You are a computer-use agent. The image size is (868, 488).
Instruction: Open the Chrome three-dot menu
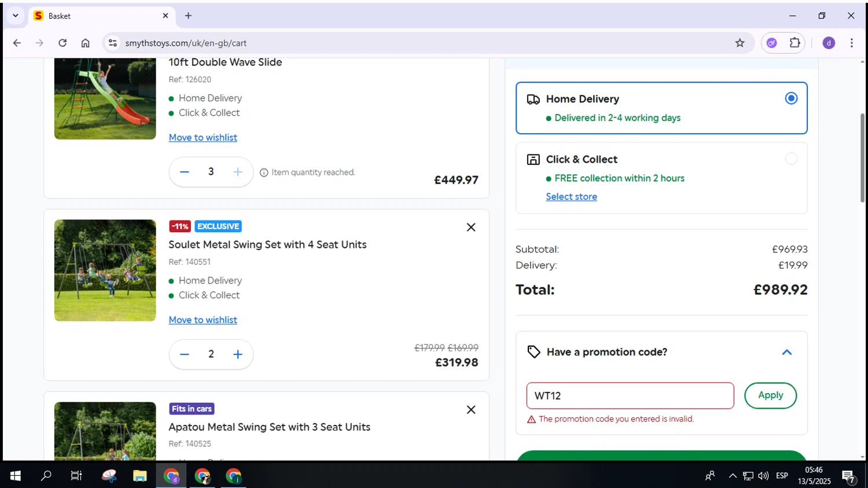851,43
